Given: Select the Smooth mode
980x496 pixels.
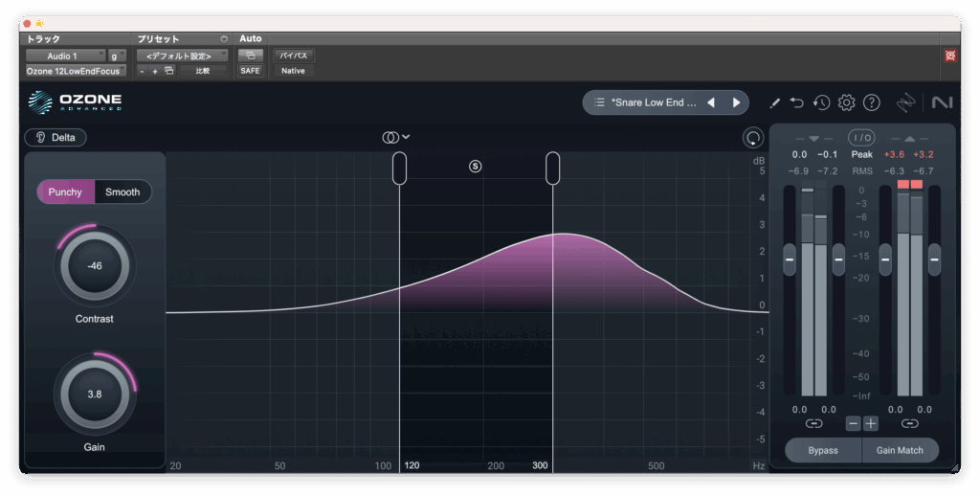Looking at the screenshot, I should click(122, 192).
